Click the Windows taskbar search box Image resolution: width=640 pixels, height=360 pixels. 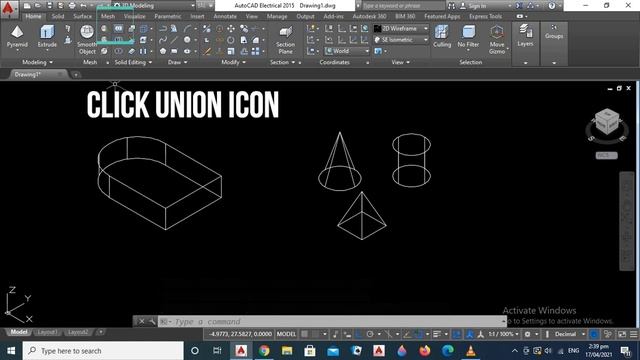[103, 351]
